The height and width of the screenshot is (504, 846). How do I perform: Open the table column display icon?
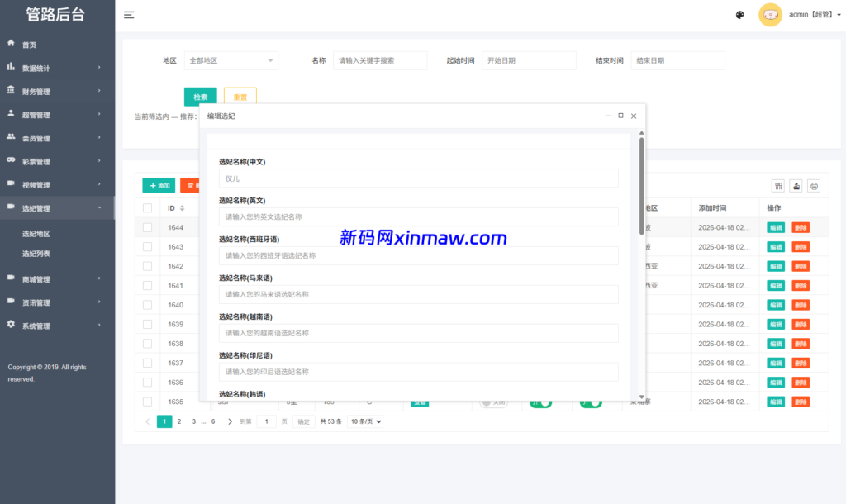tap(778, 185)
